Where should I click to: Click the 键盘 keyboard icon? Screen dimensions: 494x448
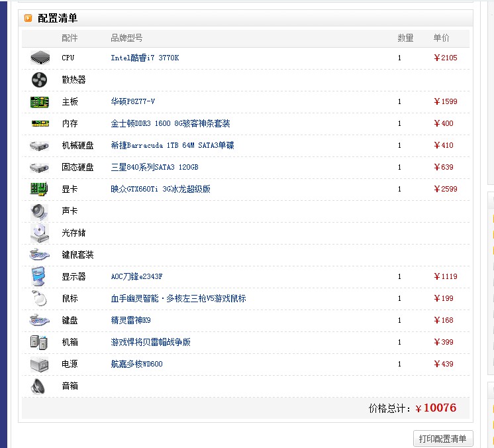pos(39,320)
